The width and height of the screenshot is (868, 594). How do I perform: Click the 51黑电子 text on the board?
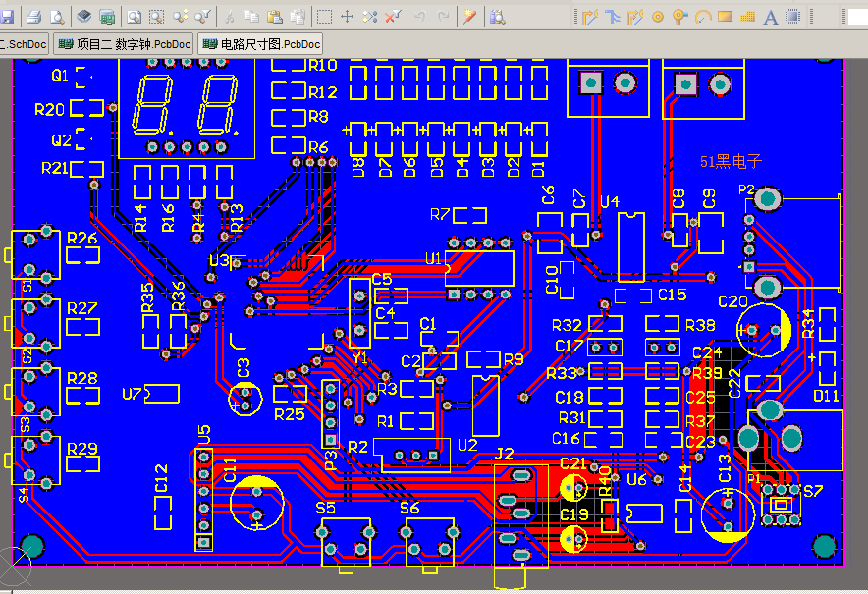click(731, 162)
